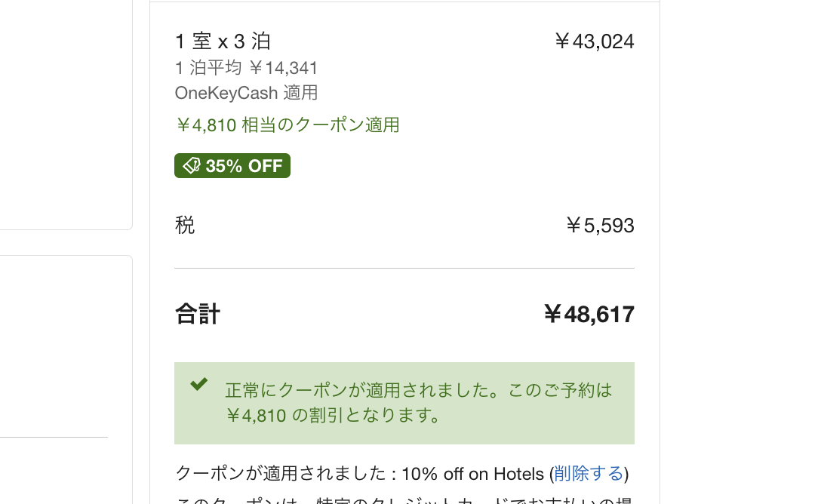This screenshot has width=821, height=504.
Task: Click the 1 泊平均 ￥14,341 line
Action: [x=246, y=68]
